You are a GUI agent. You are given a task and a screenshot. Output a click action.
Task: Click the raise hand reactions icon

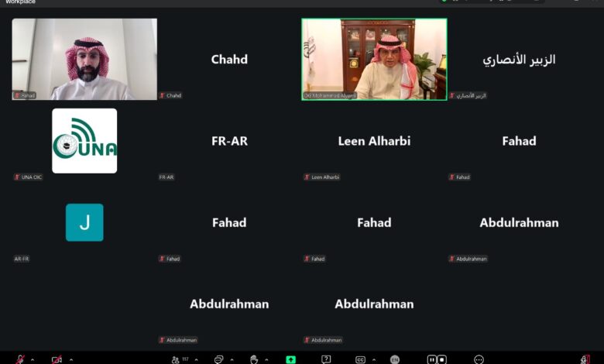coord(254,360)
